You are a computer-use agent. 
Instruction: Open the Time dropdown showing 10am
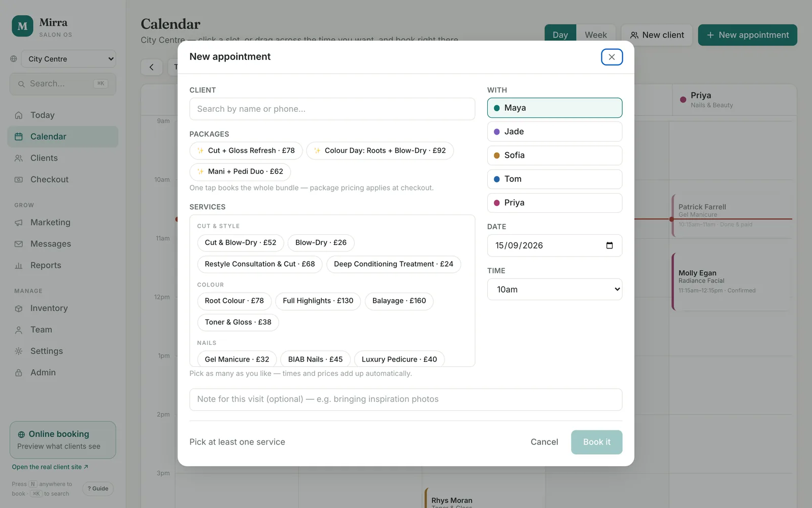pyautogui.click(x=555, y=290)
